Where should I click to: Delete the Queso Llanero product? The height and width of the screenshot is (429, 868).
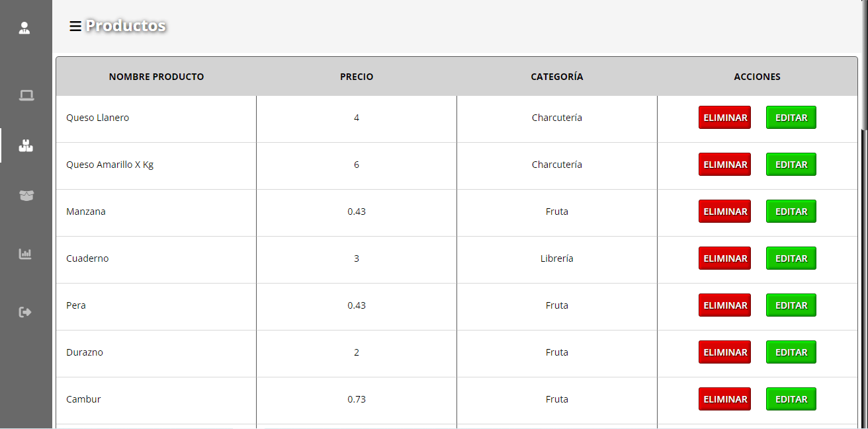[x=724, y=118]
